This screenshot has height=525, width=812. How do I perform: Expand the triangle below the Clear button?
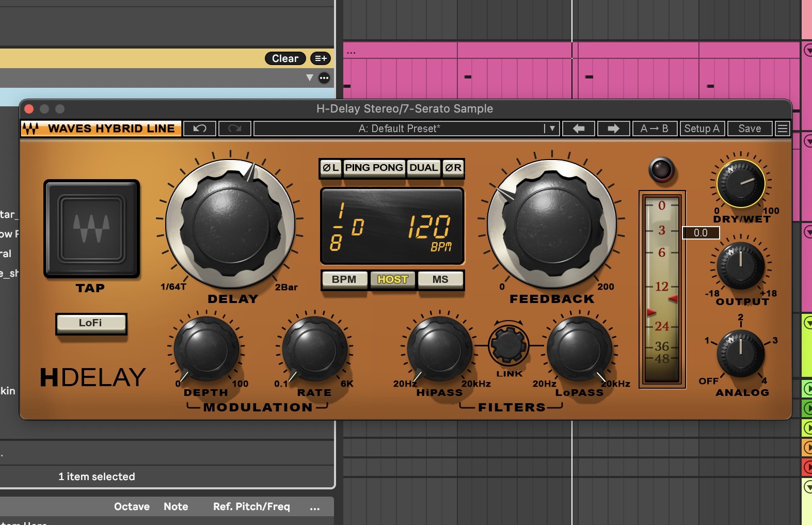[309, 78]
